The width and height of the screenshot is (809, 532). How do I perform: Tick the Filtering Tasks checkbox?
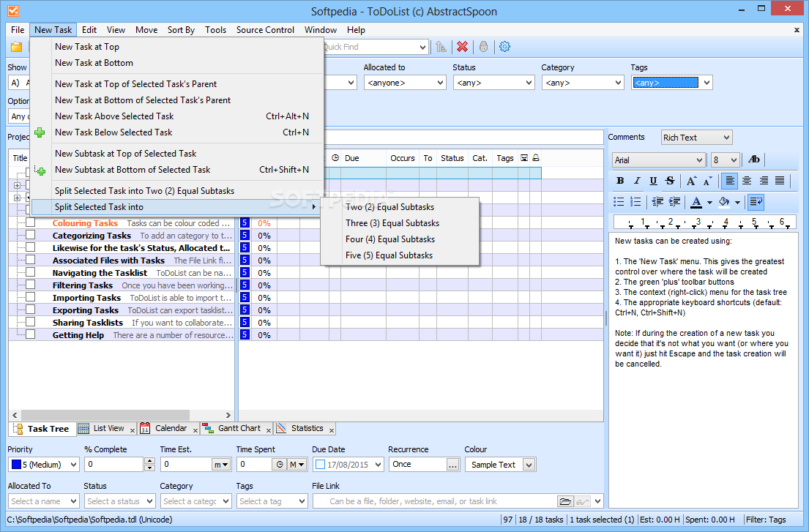click(31, 285)
